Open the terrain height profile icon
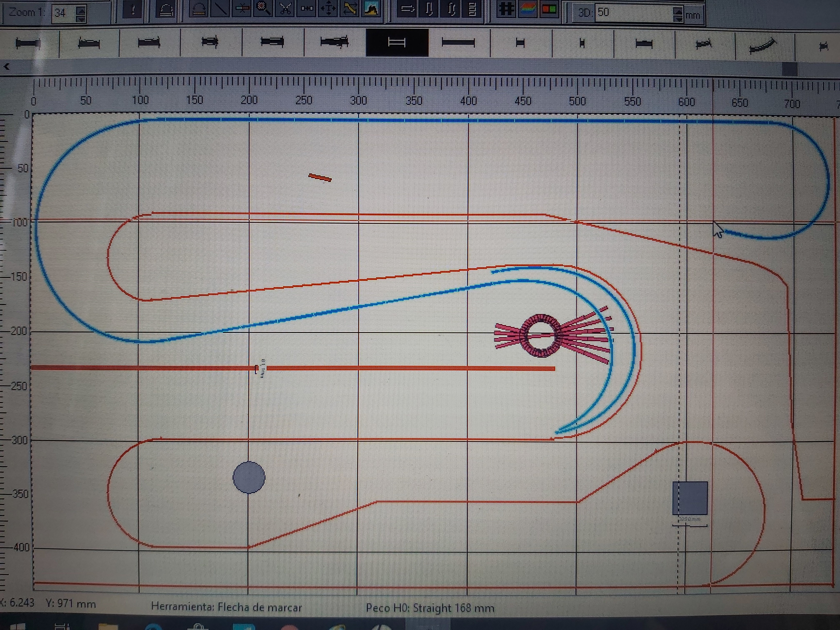 tap(371, 9)
